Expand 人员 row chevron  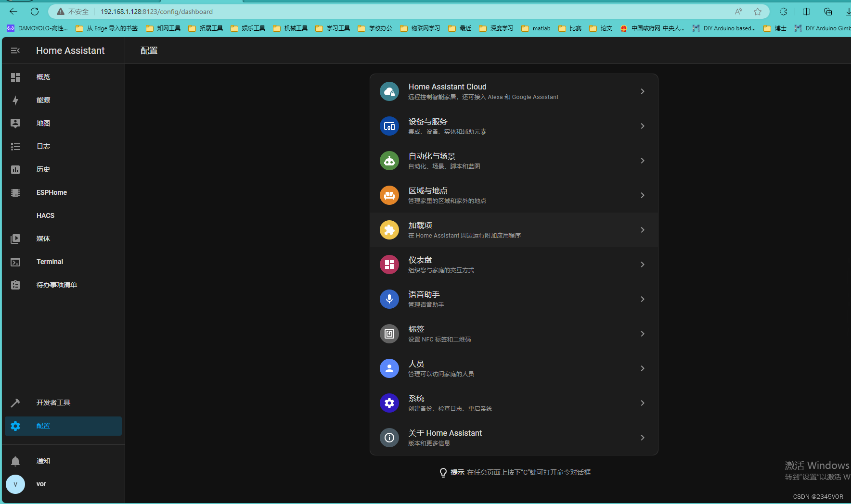click(x=643, y=368)
